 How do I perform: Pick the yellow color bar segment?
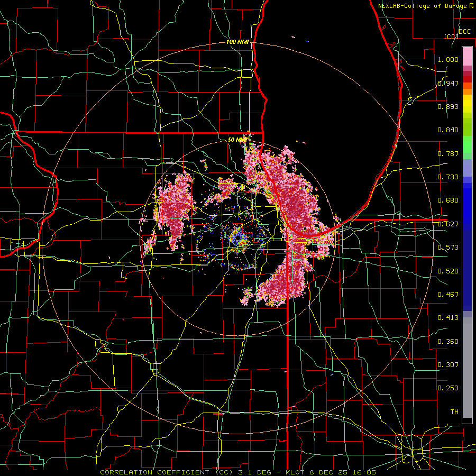coord(467,104)
